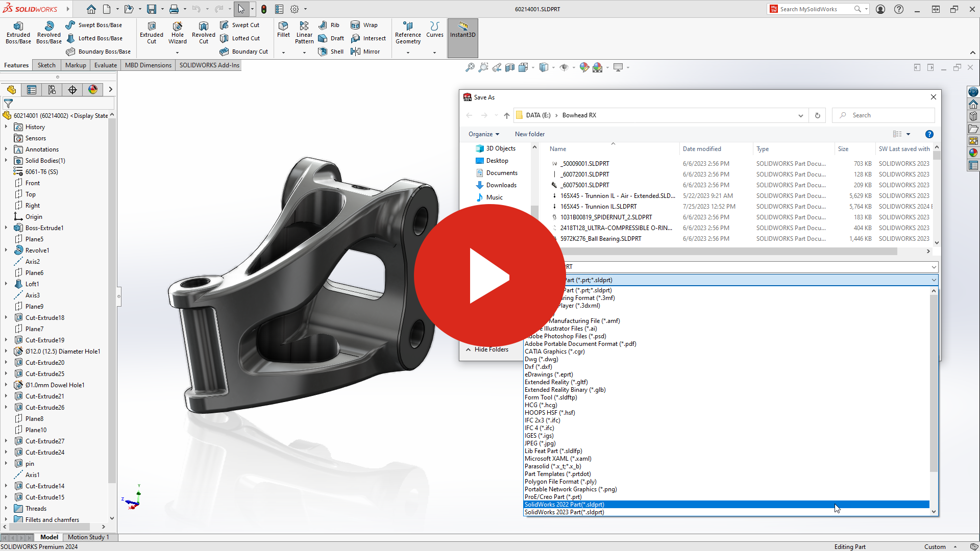The height and width of the screenshot is (551, 980).
Task: Open the Fillet dropdown arrow
Action: (x=283, y=53)
